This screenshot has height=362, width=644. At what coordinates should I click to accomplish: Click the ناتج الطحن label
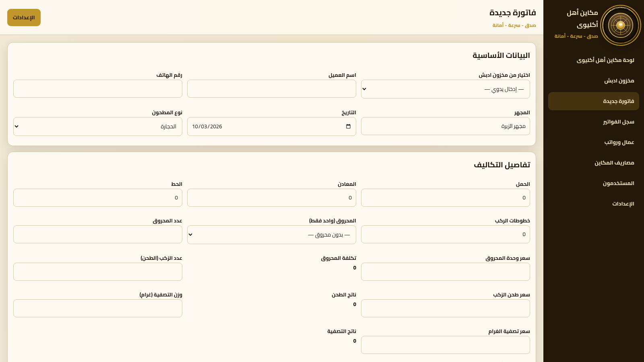pyautogui.click(x=344, y=295)
